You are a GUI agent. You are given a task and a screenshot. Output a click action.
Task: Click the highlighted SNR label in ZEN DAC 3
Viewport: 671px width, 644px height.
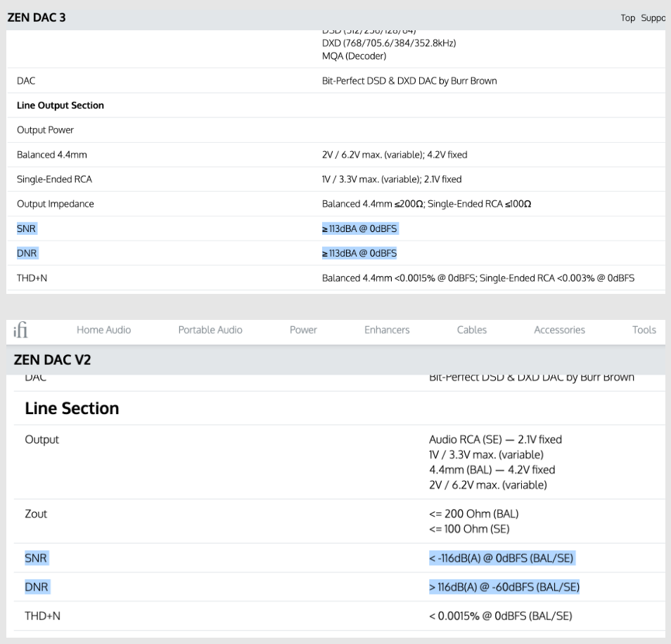click(x=26, y=228)
